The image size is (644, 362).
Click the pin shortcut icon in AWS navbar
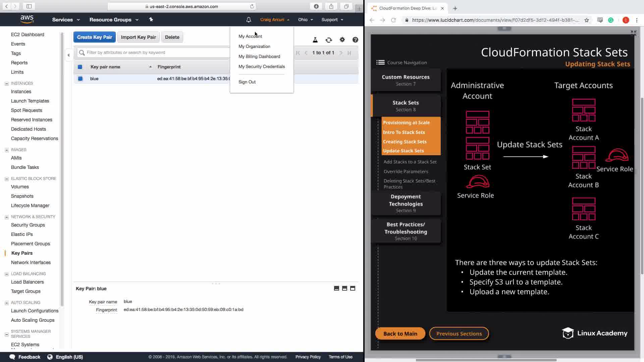(x=151, y=19)
